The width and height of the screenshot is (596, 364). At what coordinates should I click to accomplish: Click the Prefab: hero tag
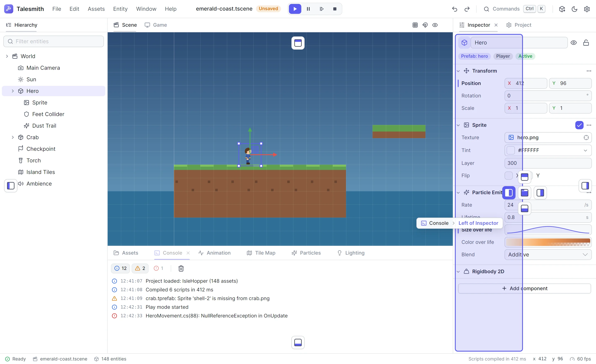click(474, 56)
